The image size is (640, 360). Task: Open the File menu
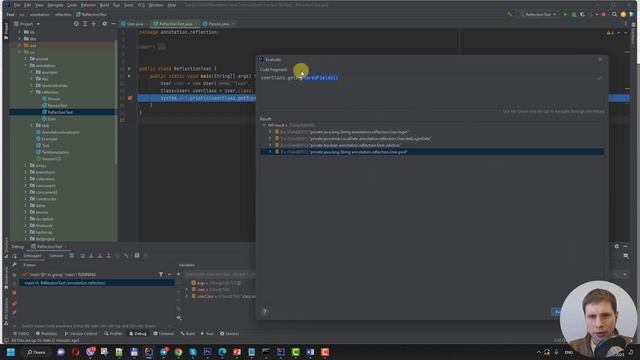click(x=17, y=5)
